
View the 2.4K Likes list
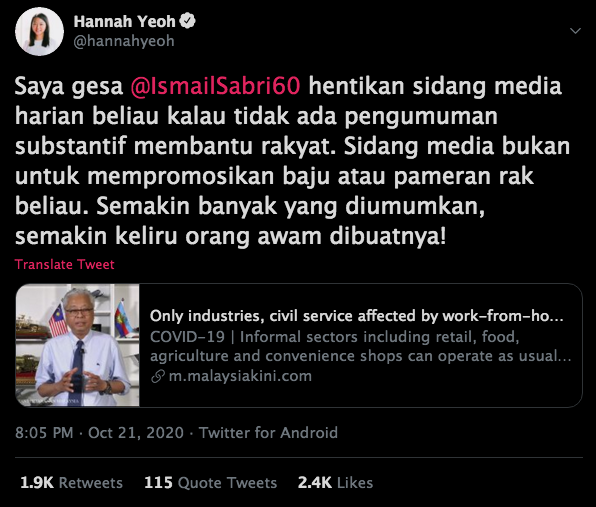[335, 483]
